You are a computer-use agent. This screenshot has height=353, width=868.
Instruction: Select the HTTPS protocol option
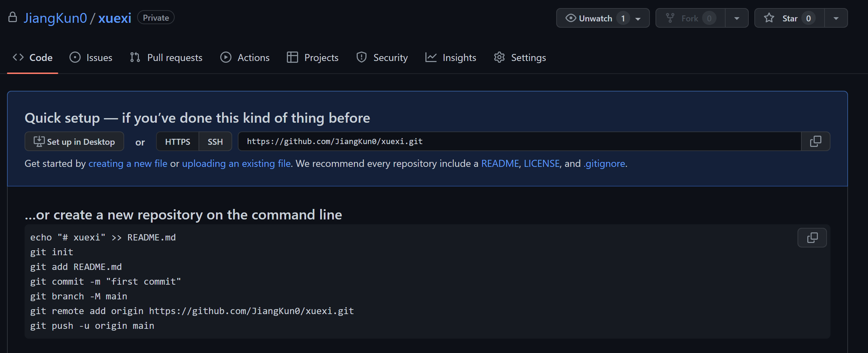177,142
